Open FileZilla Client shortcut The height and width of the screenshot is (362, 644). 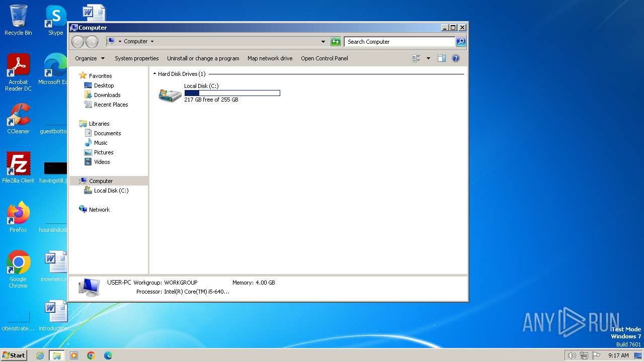(18, 167)
